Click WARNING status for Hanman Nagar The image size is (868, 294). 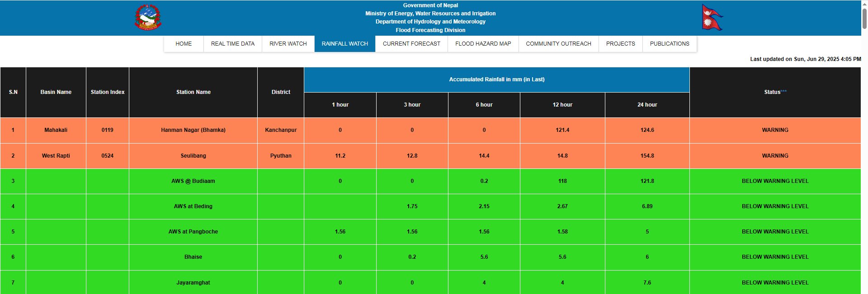775,130
